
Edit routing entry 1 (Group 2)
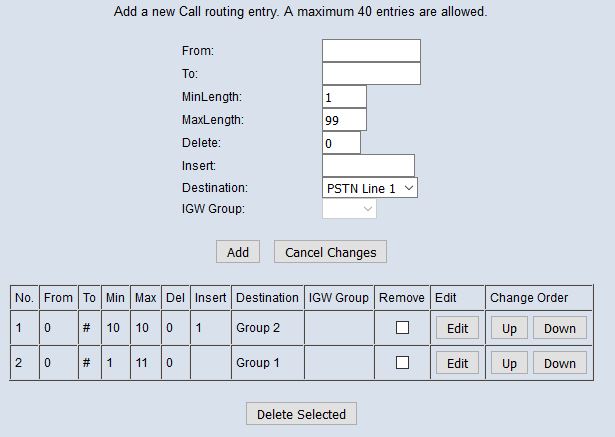coord(457,328)
